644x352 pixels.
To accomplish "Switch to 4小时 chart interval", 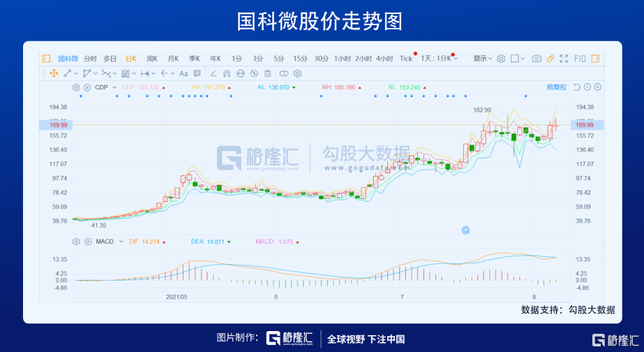I will 384,59.
